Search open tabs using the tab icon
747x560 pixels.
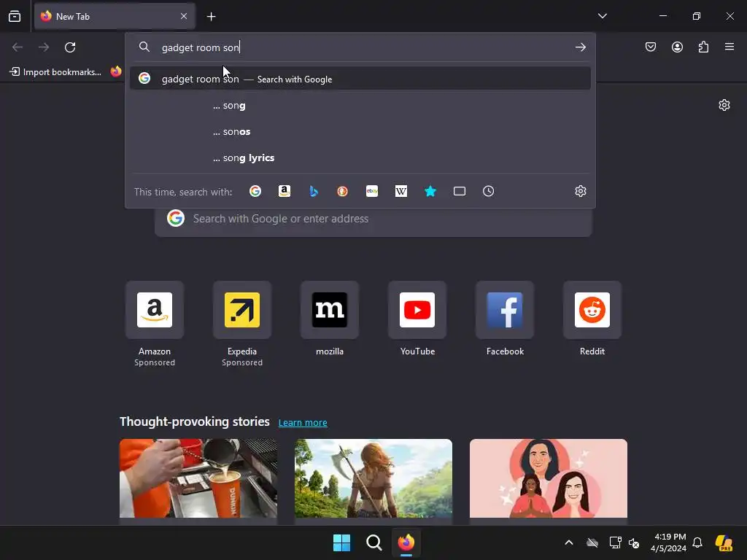click(x=460, y=192)
